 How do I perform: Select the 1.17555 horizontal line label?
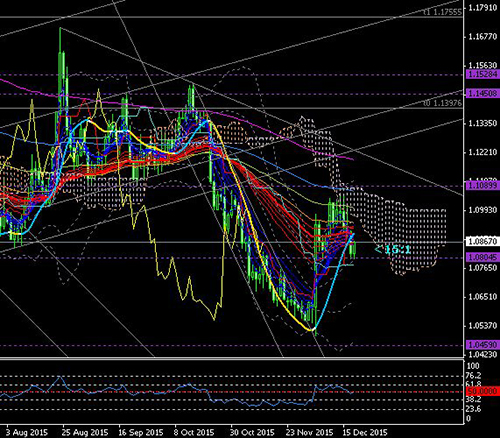pos(443,12)
